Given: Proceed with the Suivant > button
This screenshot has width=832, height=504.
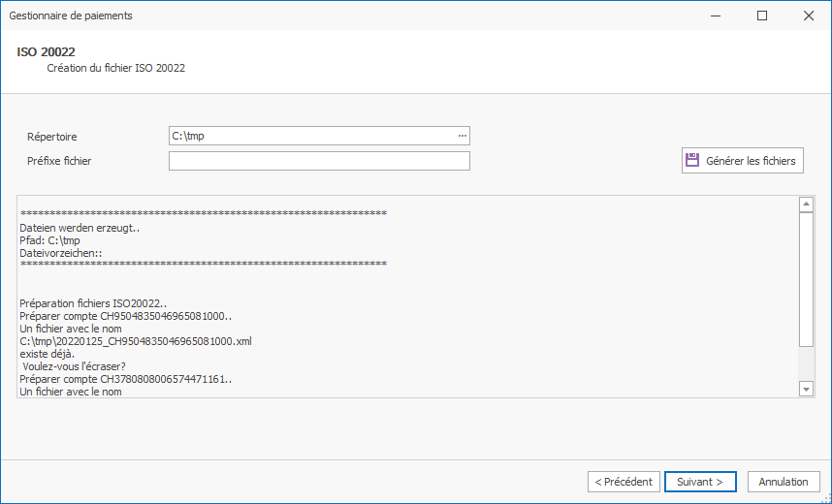Looking at the screenshot, I should tap(700, 482).
